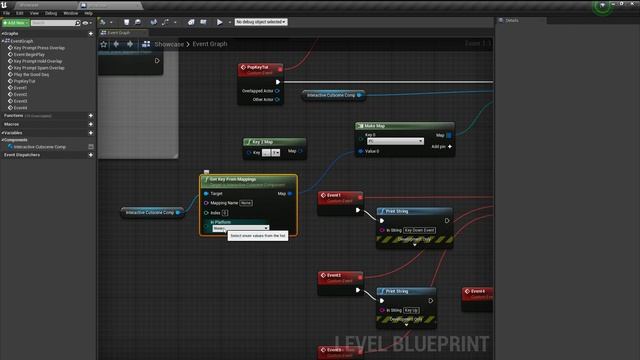The height and width of the screenshot is (360, 640).
Task: Open the Debug menu
Action: click(x=51, y=13)
